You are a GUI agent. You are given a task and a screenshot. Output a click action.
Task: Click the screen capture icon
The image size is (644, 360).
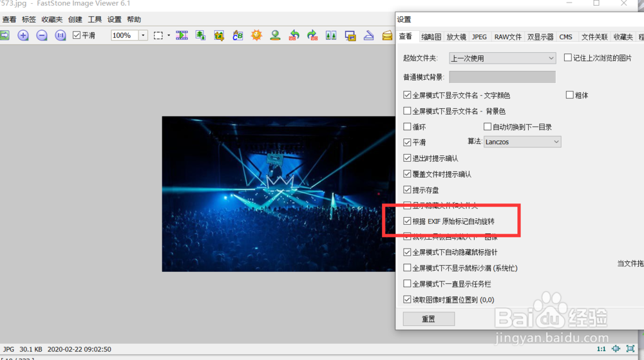tap(350, 35)
